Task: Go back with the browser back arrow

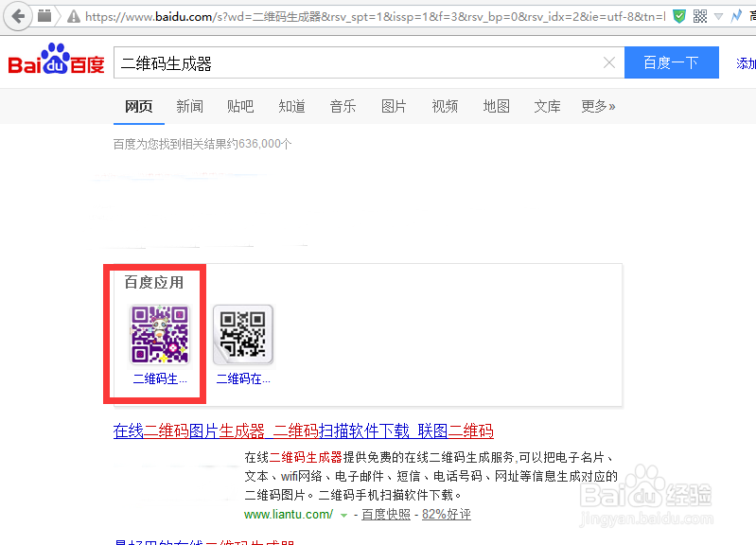Action: pos(18,17)
